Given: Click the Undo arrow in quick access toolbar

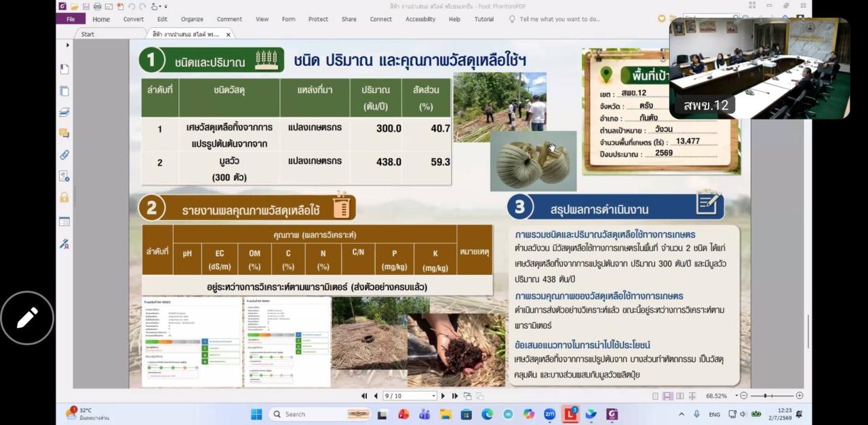Looking at the screenshot, I should [x=132, y=6].
